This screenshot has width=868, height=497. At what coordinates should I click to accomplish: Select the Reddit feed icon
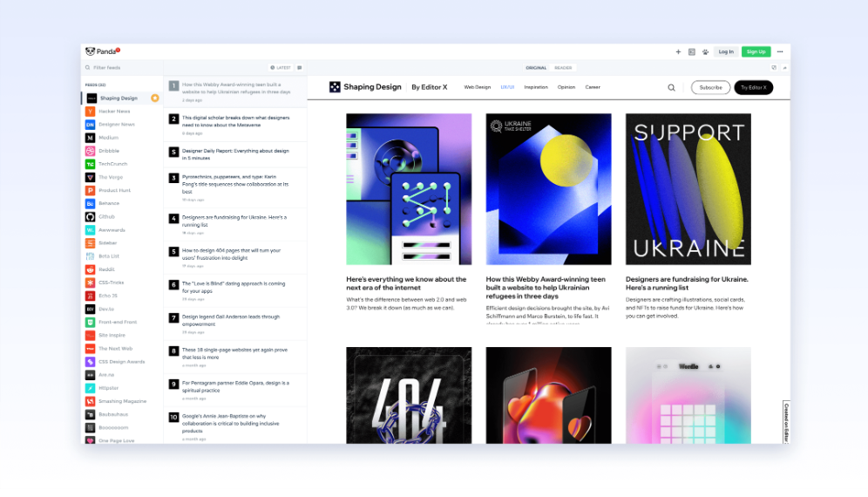click(x=91, y=269)
